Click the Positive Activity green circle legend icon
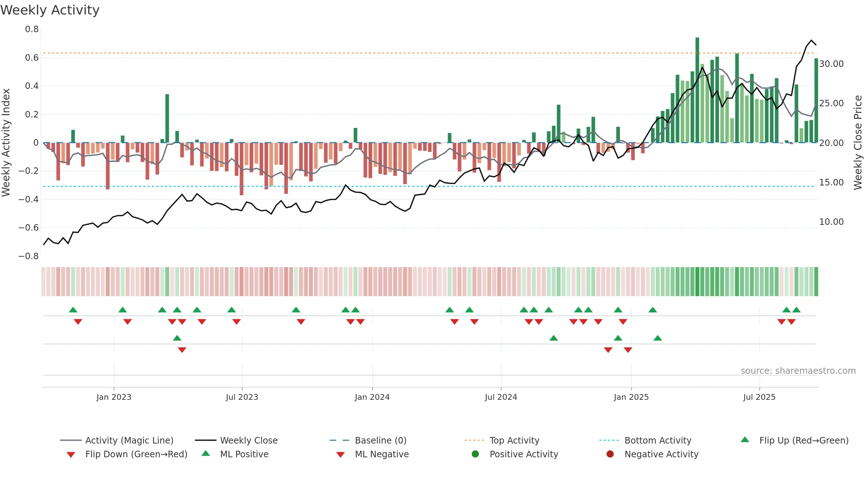The height and width of the screenshot is (488, 868). pyautogui.click(x=476, y=454)
